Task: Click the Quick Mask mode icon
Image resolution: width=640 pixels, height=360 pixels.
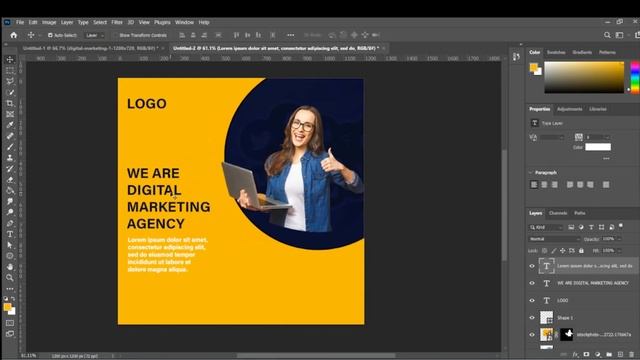Action: click(10, 323)
